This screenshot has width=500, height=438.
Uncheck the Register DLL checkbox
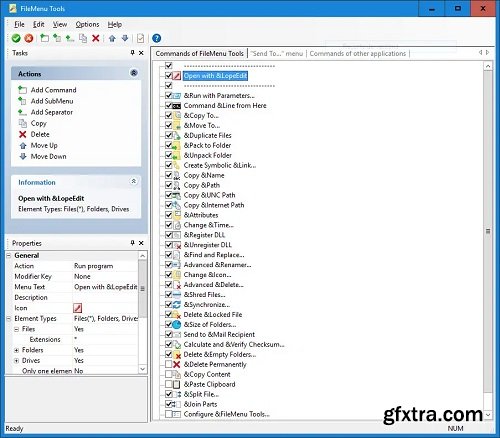[169, 235]
